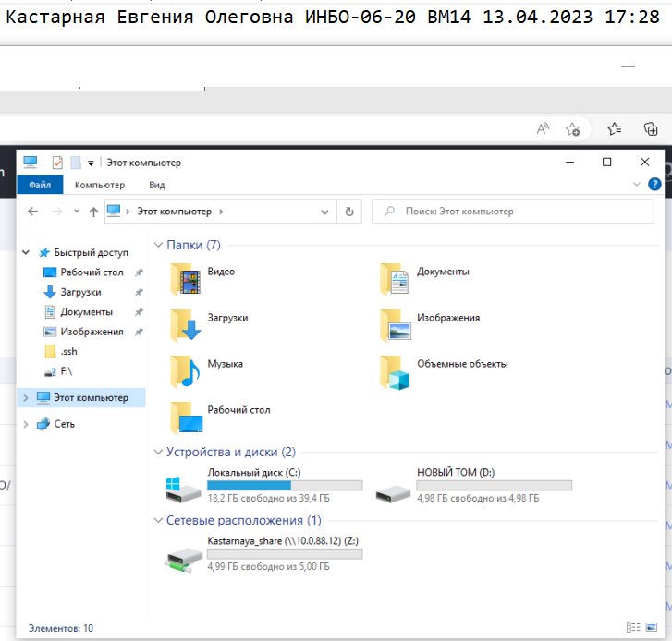Click text 4,98 ГБ свободно из 4,98 ГБ
This screenshot has width=672, height=641.
coord(478,499)
